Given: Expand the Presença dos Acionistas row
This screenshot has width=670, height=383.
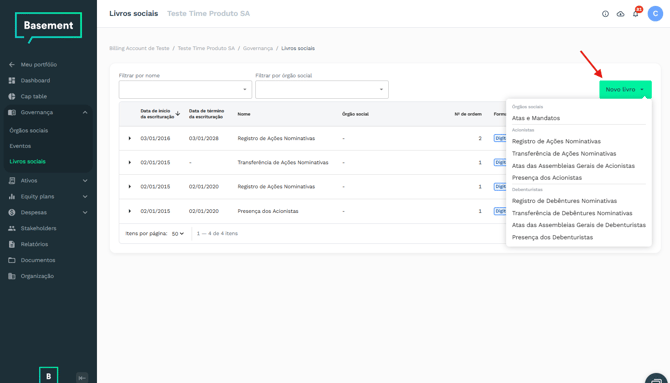Looking at the screenshot, I should click(129, 211).
